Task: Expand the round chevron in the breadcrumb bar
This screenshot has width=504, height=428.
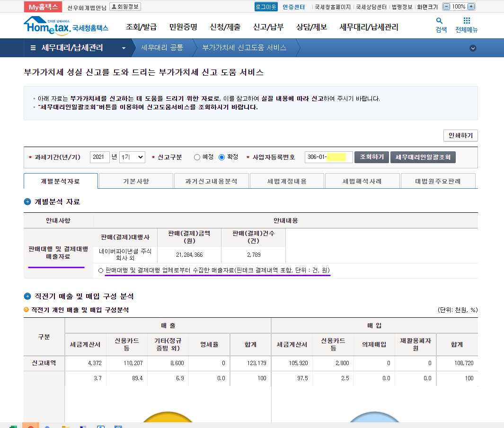Action: 473,48
